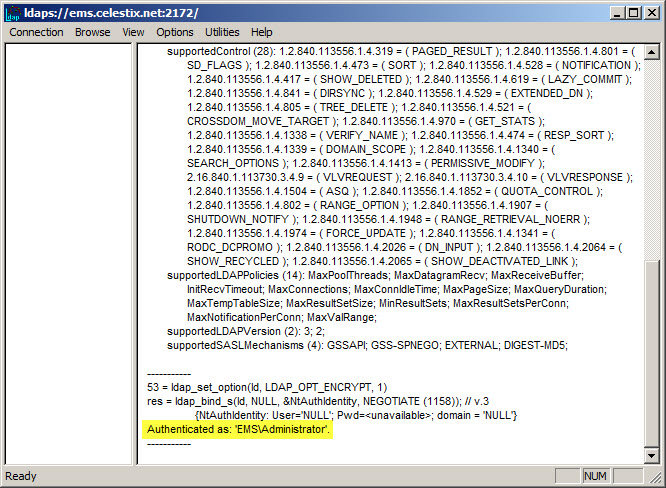The image size is (666, 488).
Task: Click the scroll up arrow of output pane
Action: pyautogui.click(x=652, y=52)
